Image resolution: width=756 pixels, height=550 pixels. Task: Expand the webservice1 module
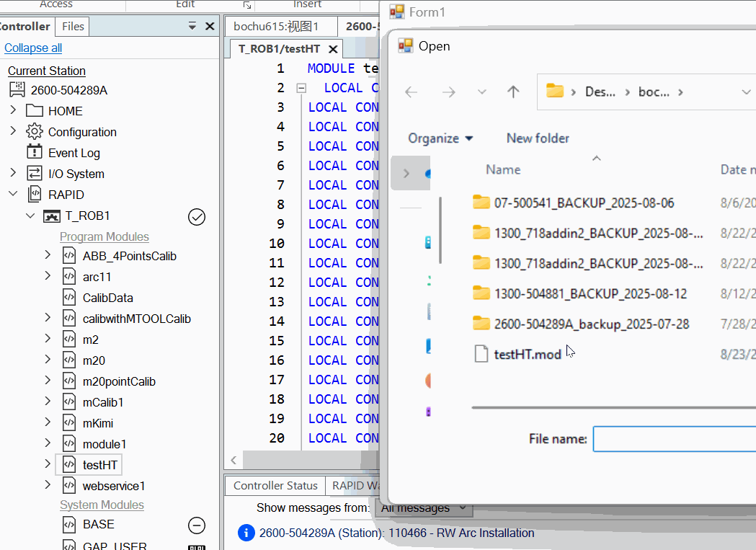point(48,484)
